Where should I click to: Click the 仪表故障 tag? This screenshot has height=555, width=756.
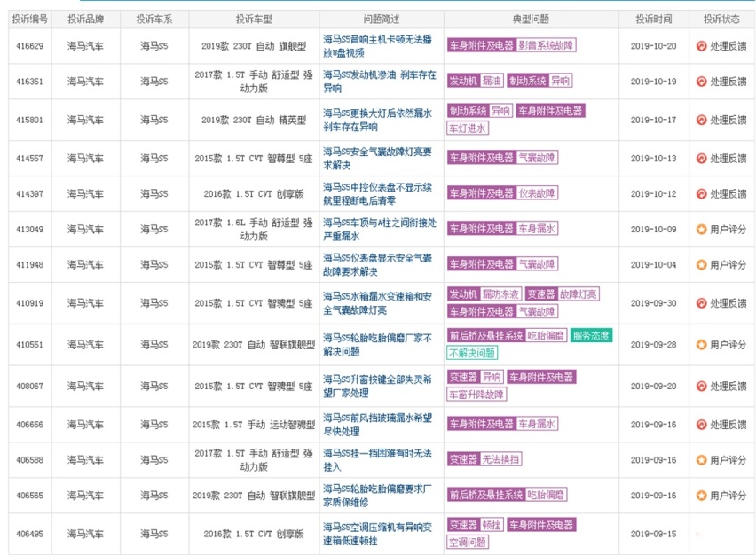pyautogui.click(x=537, y=193)
